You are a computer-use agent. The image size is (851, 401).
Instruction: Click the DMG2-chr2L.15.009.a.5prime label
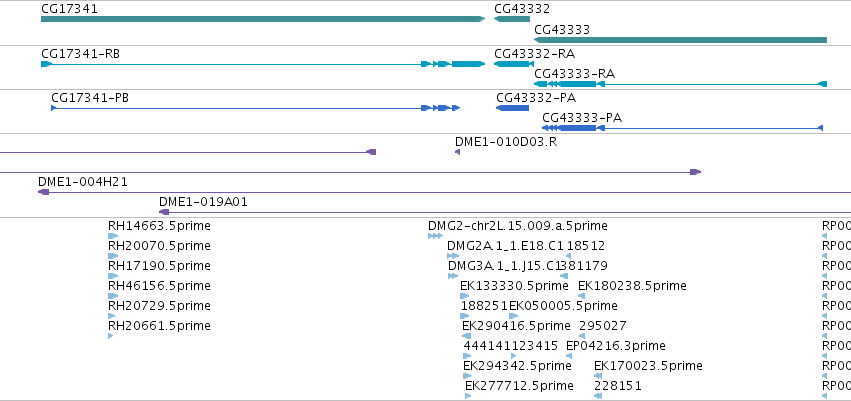click(518, 226)
